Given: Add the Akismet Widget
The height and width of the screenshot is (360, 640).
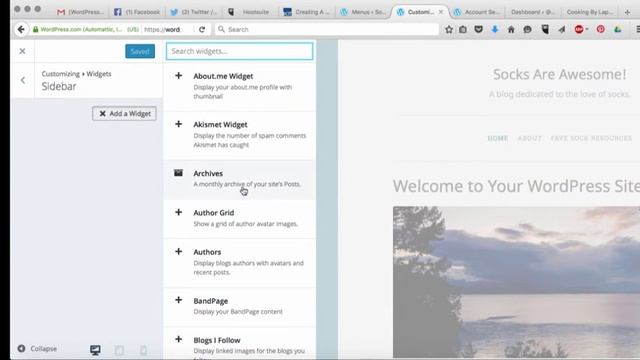Looking at the screenshot, I should [x=178, y=124].
